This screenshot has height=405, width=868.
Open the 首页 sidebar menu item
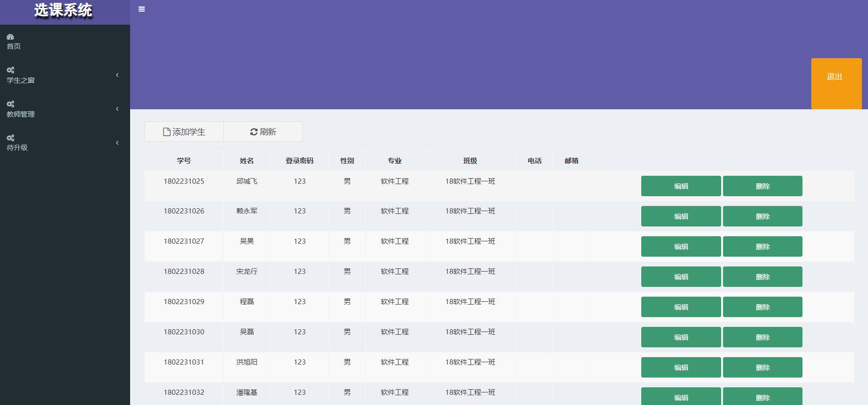[65, 41]
